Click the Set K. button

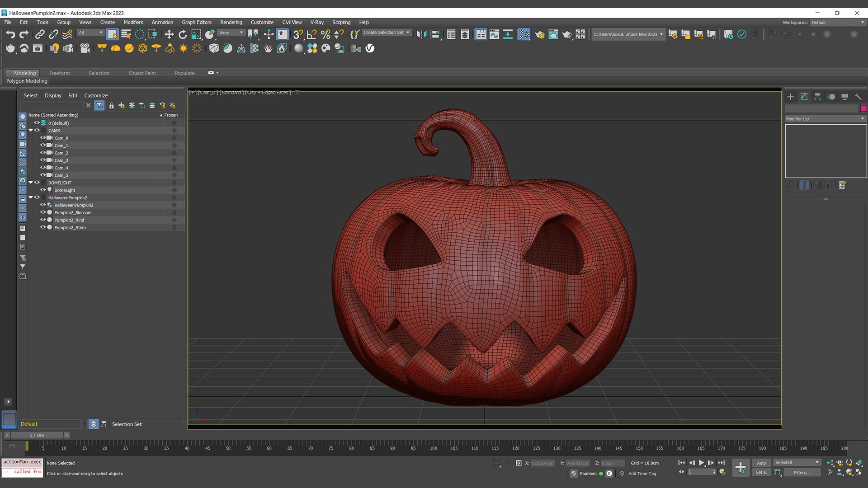(x=761, y=473)
